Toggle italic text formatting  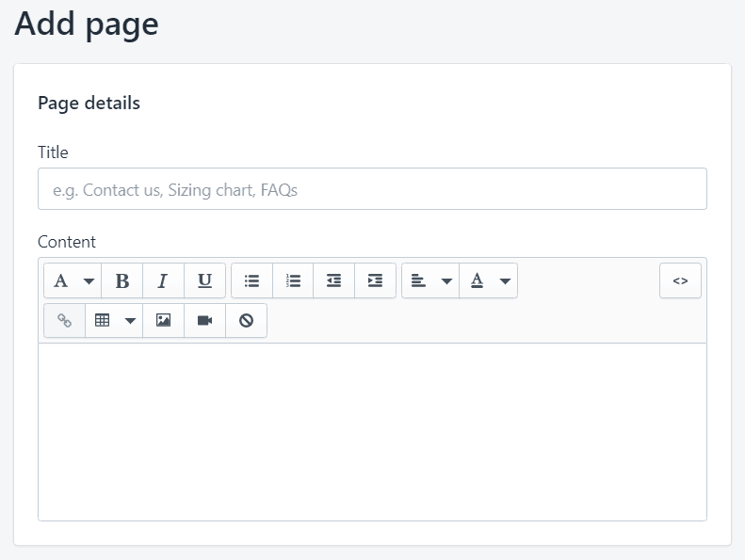[163, 280]
